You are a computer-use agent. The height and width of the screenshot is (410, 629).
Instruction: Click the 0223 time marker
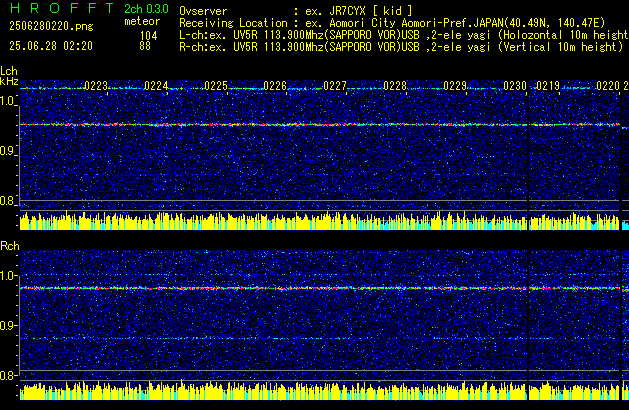[x=96, y=86]
